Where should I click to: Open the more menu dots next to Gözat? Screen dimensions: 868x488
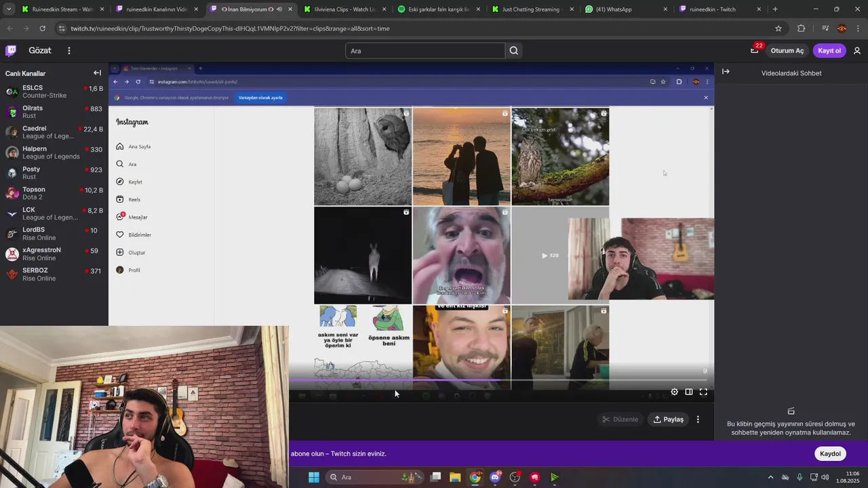[68, 51]
